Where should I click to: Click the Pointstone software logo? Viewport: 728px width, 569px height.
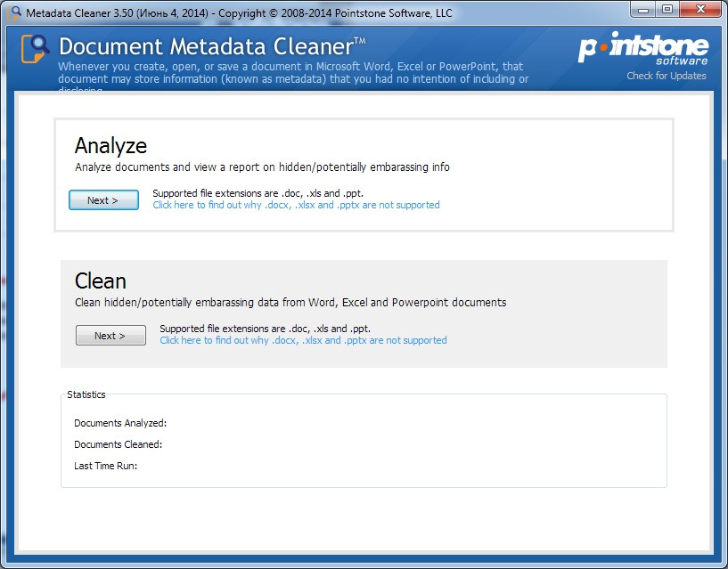[643, 48]
